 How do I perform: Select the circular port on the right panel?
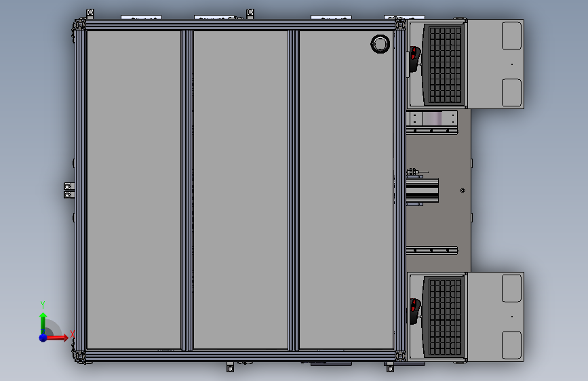(x=380, y=44)
